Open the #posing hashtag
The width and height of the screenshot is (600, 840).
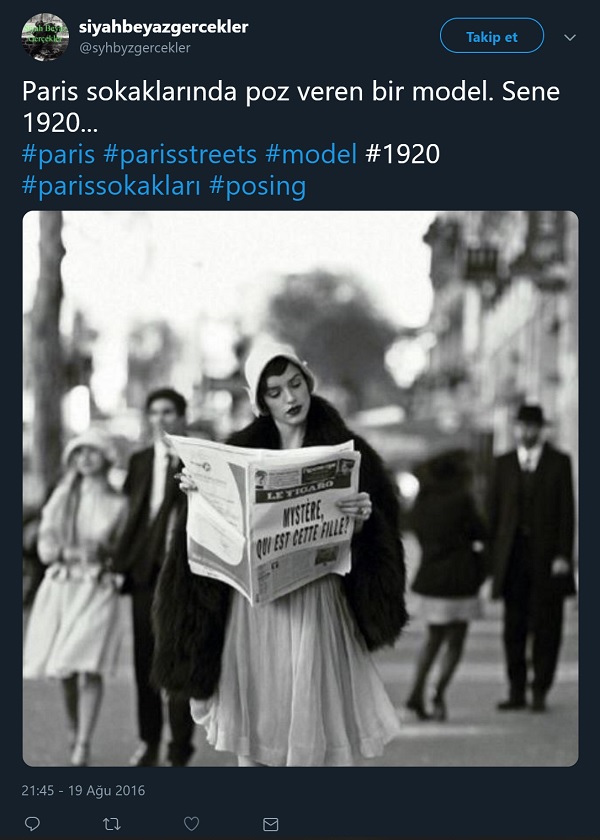click(x=257, y=186)
